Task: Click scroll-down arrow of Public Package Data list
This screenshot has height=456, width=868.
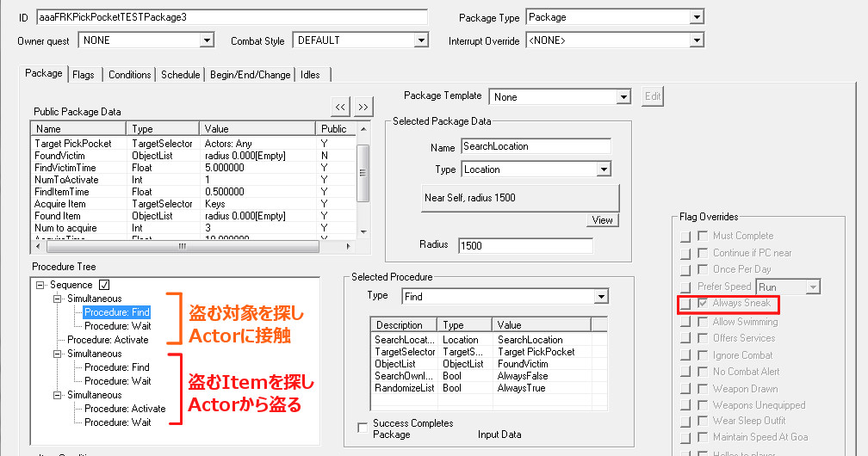Action: pyautogui.click(x=363, y=232)
